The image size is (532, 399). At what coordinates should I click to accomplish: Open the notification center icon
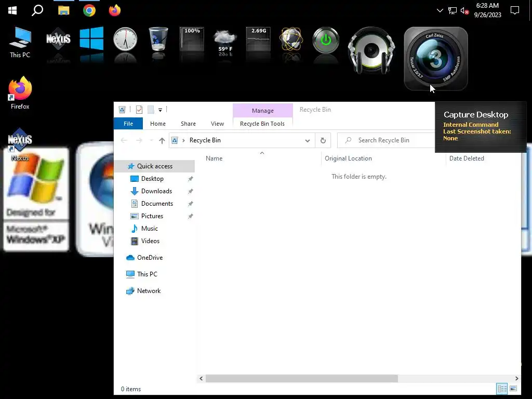(x=515, y=10)
